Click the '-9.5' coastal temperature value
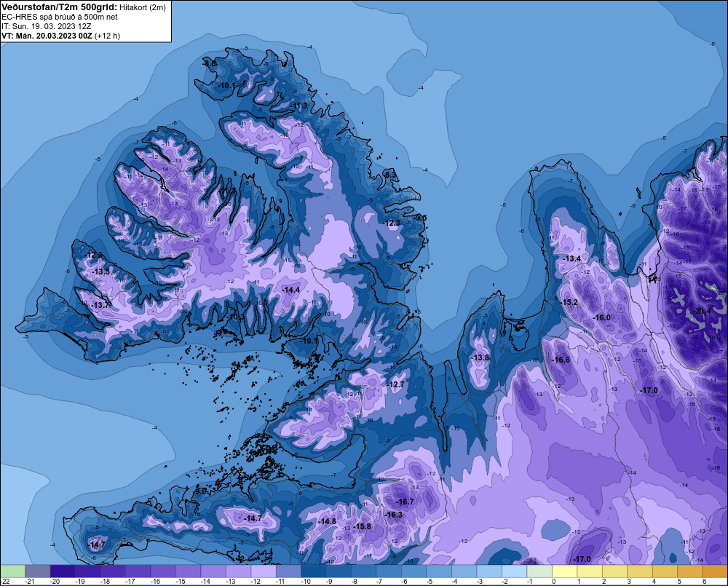The height and width of the screenshot is (586, 728). click(x=420, y=218)
